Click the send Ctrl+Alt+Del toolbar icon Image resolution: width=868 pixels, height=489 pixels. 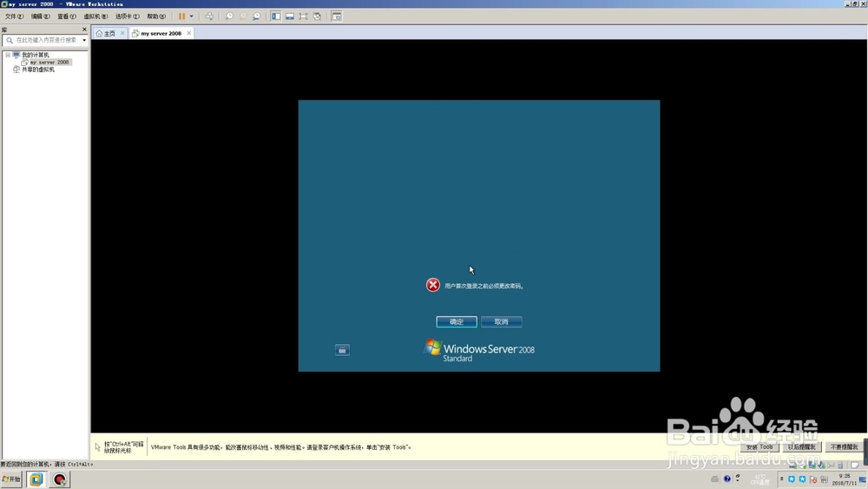(209, 17)
